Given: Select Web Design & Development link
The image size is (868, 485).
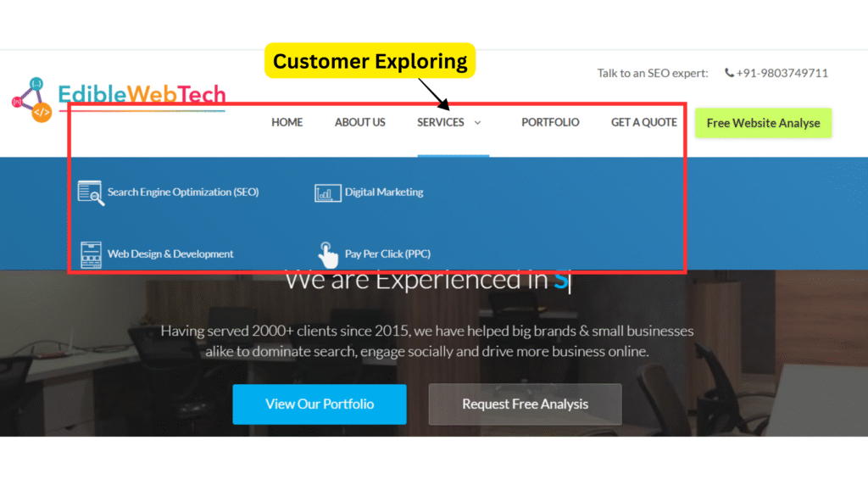Looking at the screenshot, I should pos(170,254).
